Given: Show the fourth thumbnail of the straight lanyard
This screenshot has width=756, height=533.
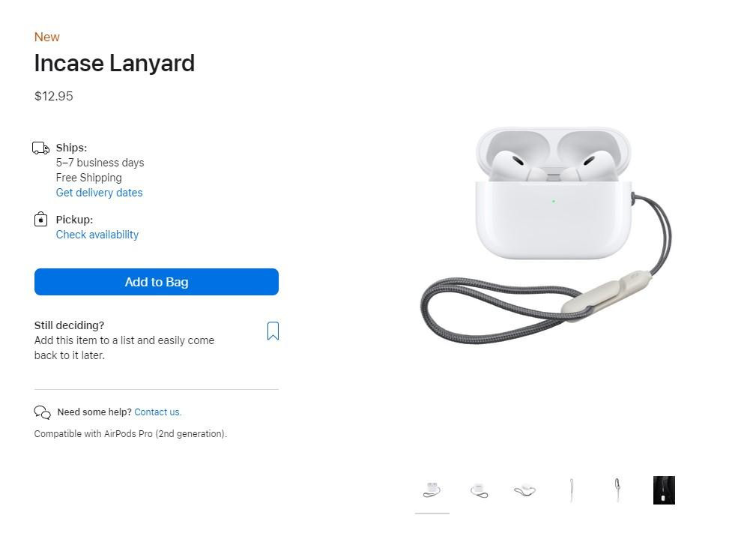Looking at the screenshot, I should point(572,490).
